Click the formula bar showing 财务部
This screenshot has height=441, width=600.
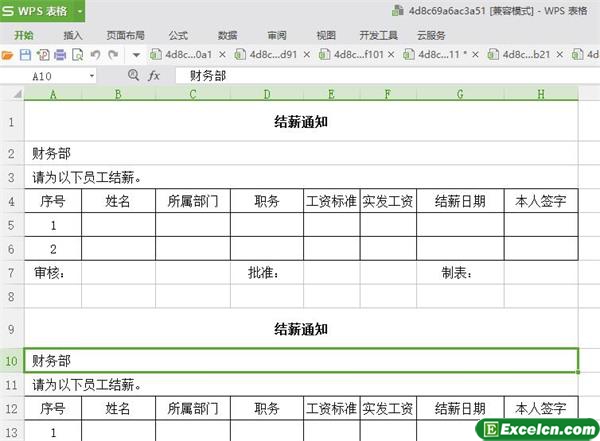386,76
